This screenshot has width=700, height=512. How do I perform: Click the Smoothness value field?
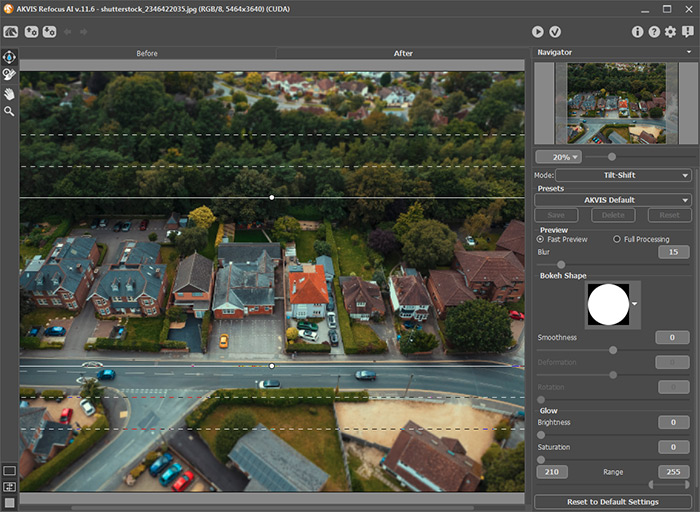tap(672, 337)
